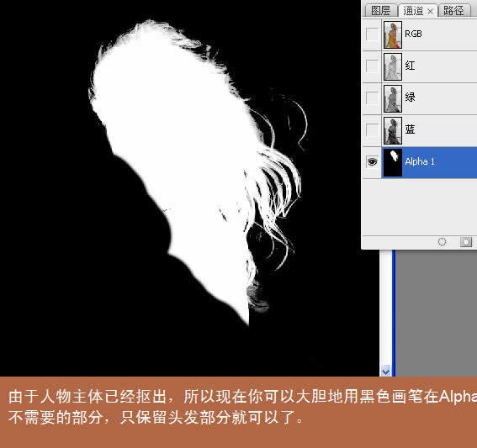The image size is (477, 448).
Task: Toggle visibility of the 红 channel
Action: pos(372,66)
